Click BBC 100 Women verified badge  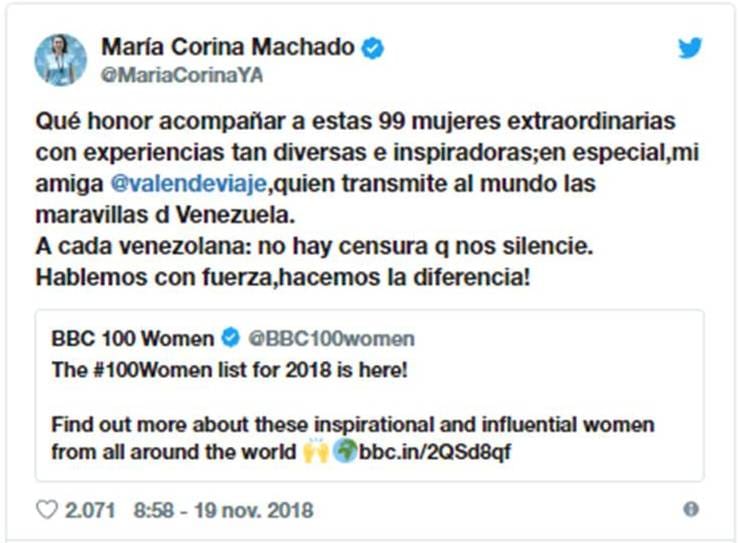[x=231, y=338]
